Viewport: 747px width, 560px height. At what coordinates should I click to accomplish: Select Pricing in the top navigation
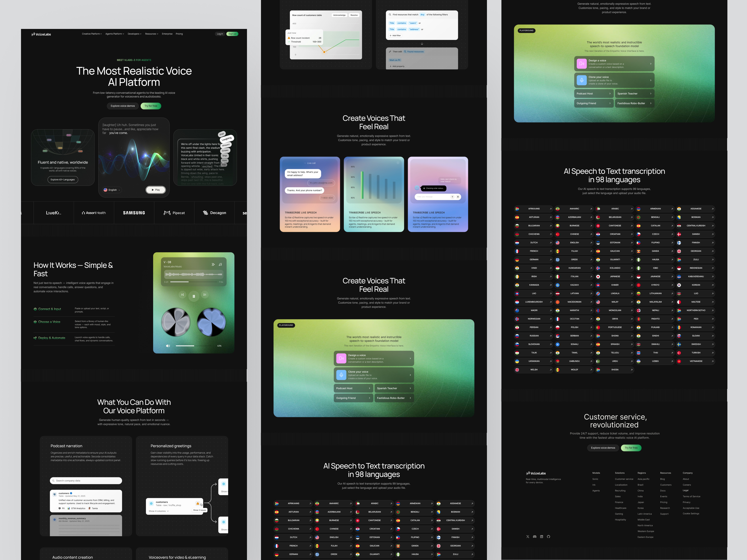pyautogui.click(x=179, y=34)
